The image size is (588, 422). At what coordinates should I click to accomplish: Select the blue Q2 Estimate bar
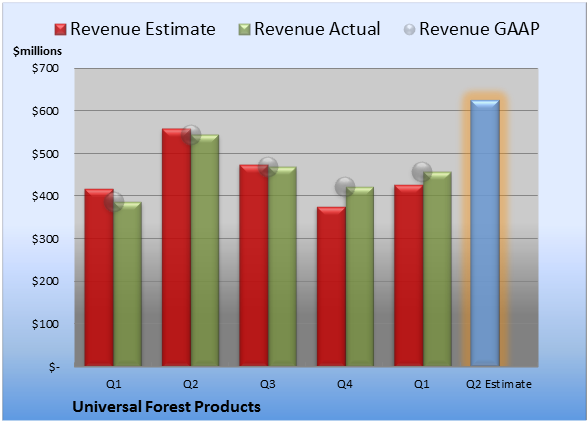pos(485,233)
